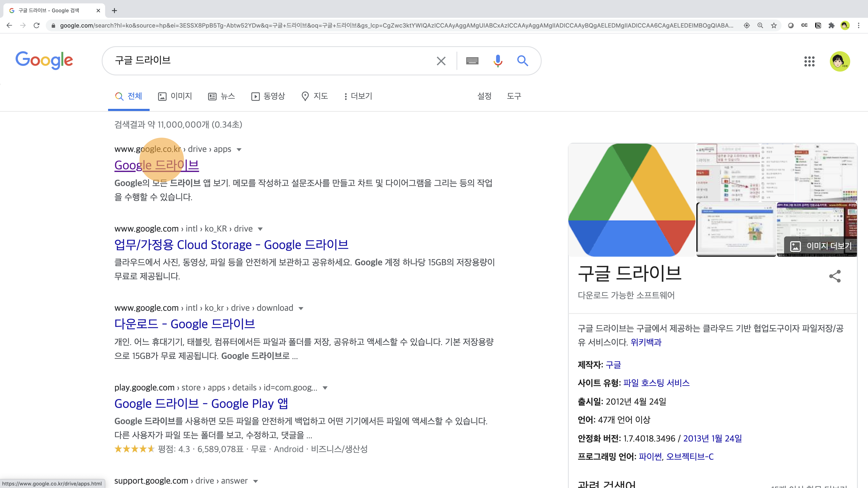
Task: Open the 다운로드 - Google 드라이브 result
Action: coord(184,324)
